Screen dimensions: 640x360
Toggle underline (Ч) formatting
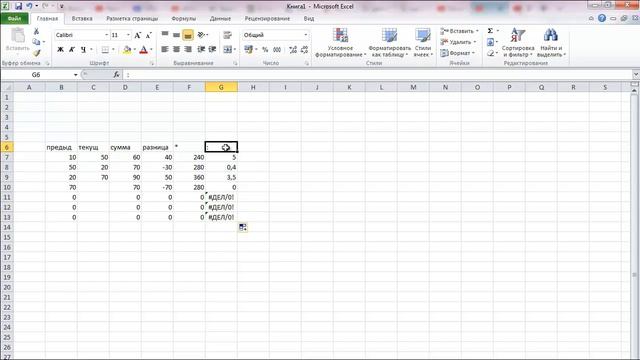pos(83,49)
